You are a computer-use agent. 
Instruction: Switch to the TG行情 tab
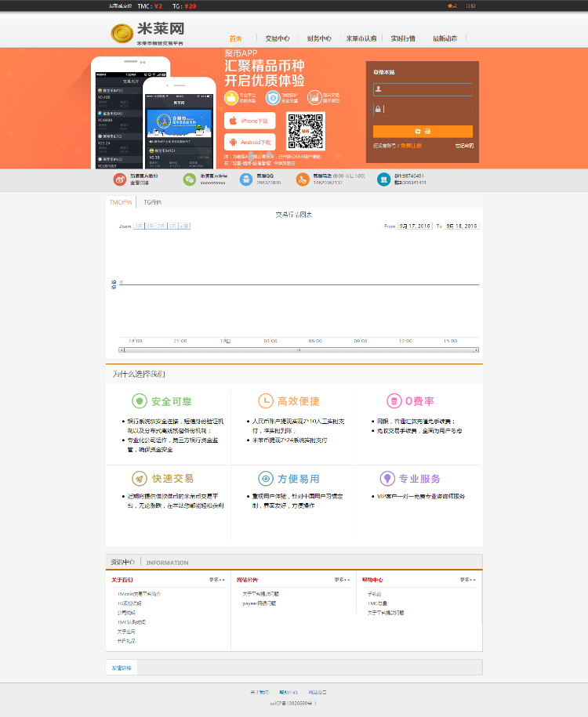click(152, 202)
